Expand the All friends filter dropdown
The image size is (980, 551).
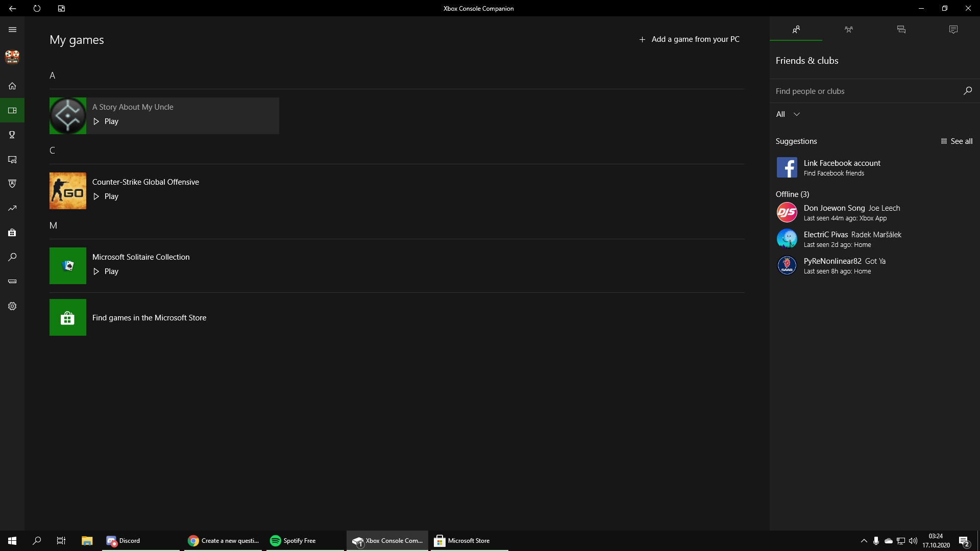(x=788, y=114)
